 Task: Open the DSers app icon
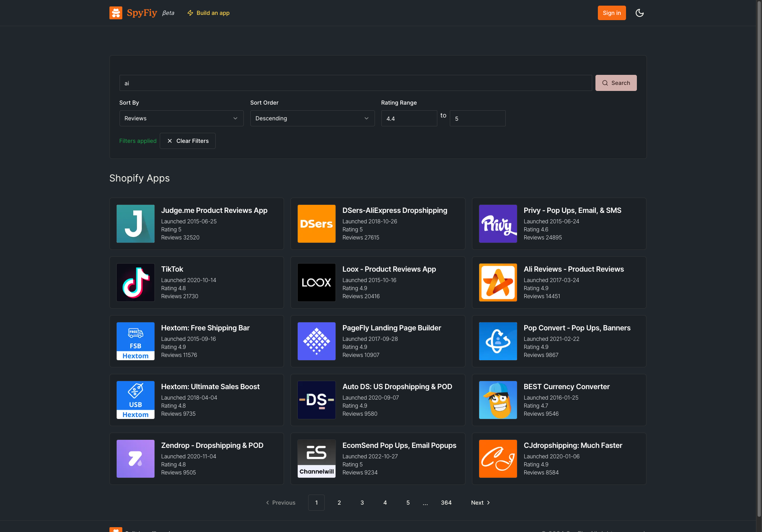point(317,224)
